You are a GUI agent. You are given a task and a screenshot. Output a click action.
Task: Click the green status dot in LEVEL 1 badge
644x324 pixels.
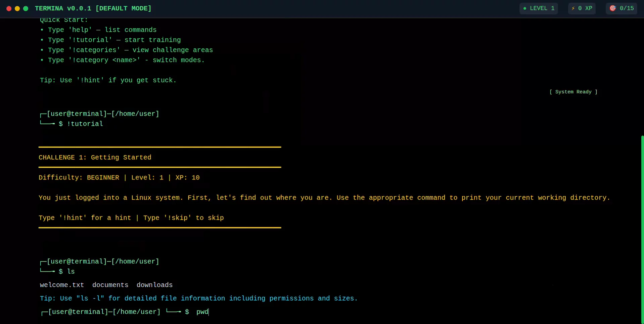coord(524,8)
